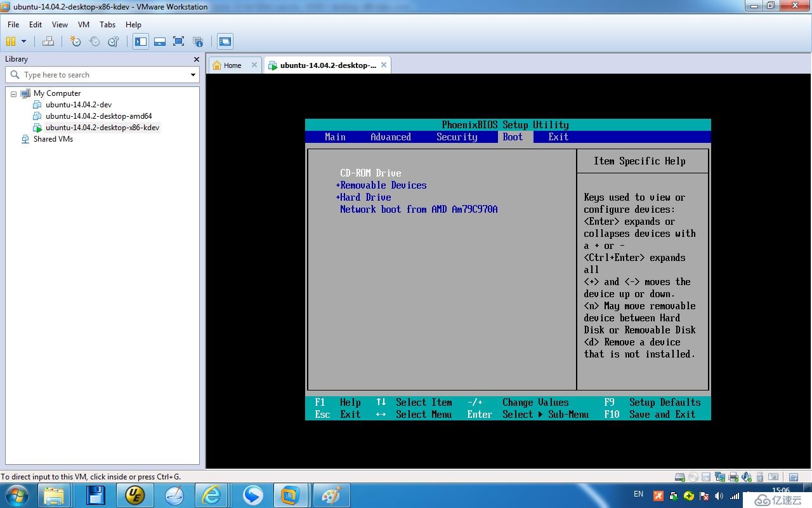Click the CD/DVD status bar icon
812x508 pixels.
pyautogui.click(x=693, y=477)
